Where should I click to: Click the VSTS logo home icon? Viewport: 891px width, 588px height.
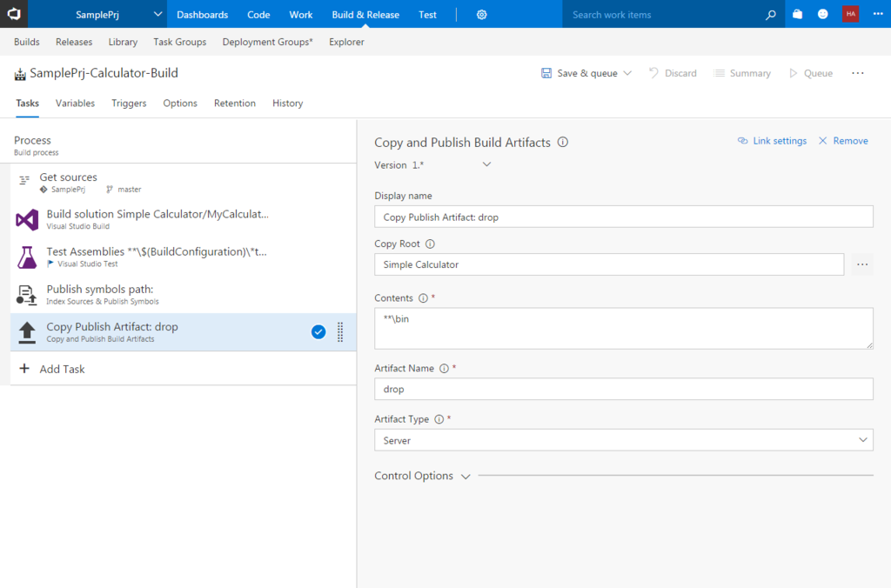pyautogui.click(x=14, y=14)
